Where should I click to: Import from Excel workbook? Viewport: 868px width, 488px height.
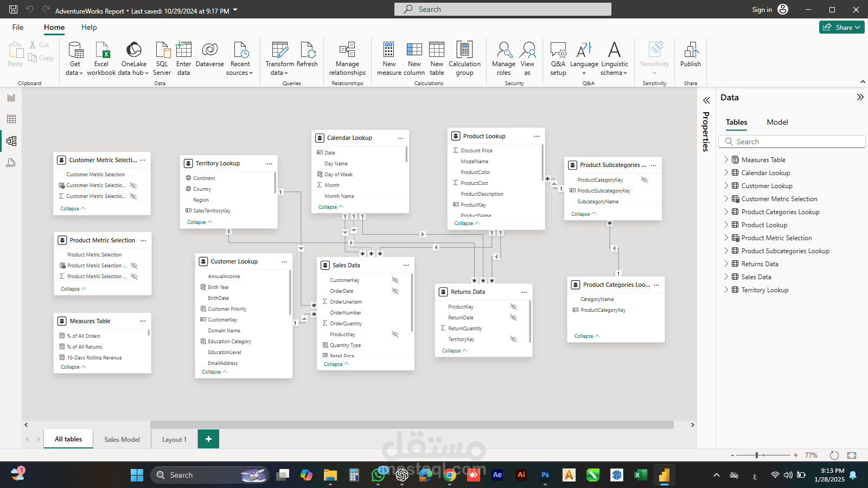[101, 59]
